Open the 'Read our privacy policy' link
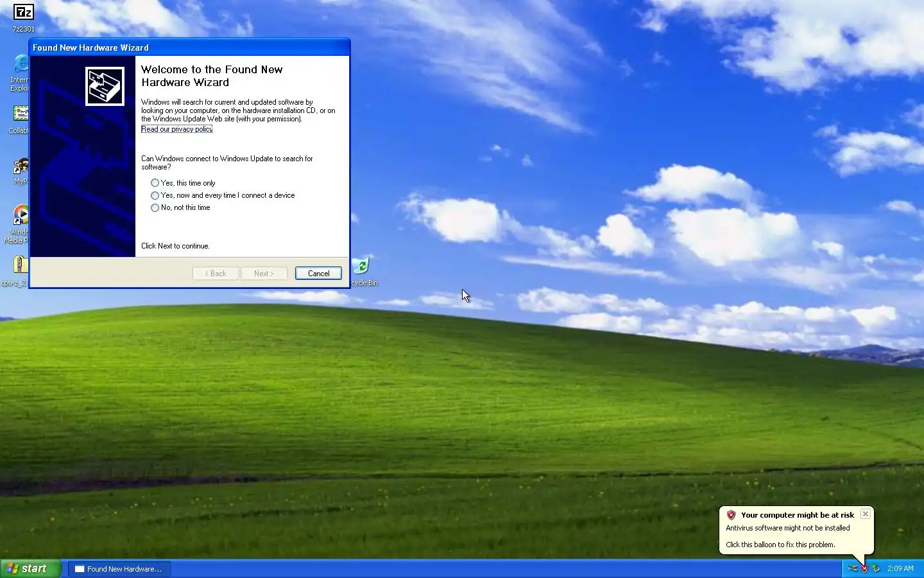924x578 pixels. [176, 129]
